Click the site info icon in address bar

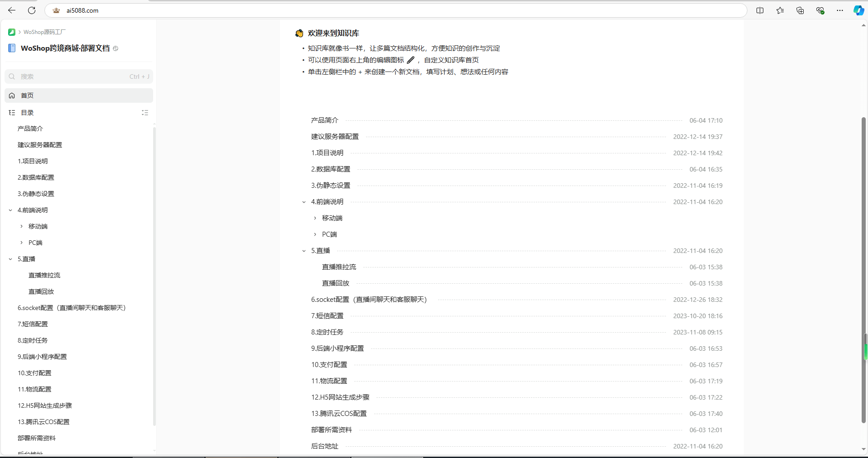(56, 10)
